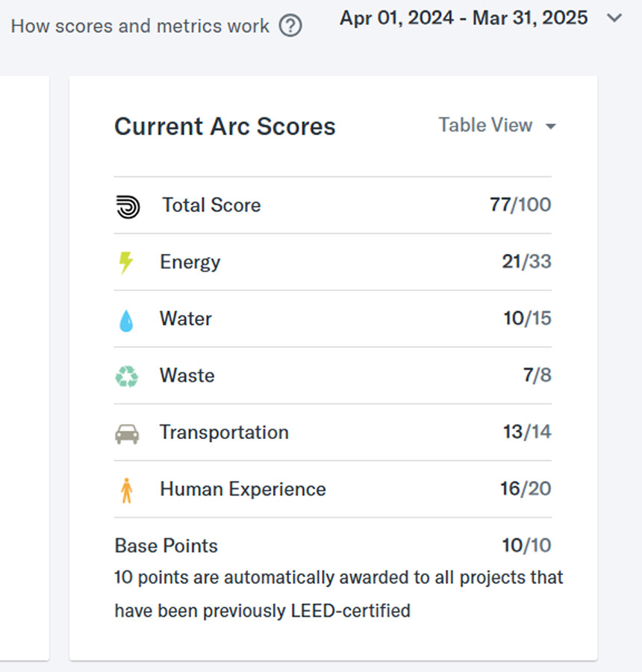Click the Current Arc Scores heading

click(x=225, y=126)
